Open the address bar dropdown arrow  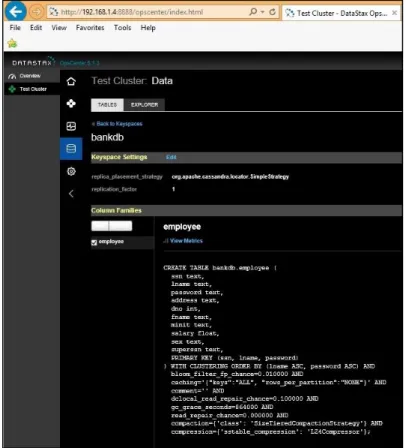click(x=263, y=12)
